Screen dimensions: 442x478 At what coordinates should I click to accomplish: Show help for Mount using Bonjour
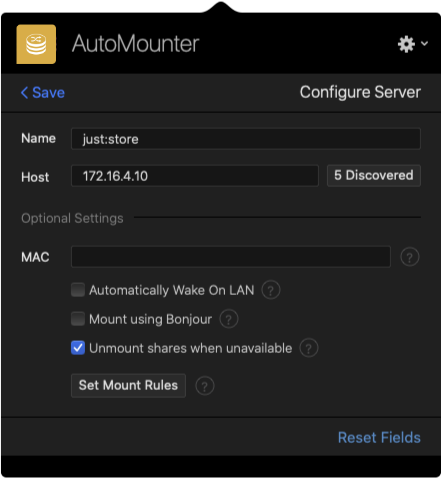coord(229,319)
